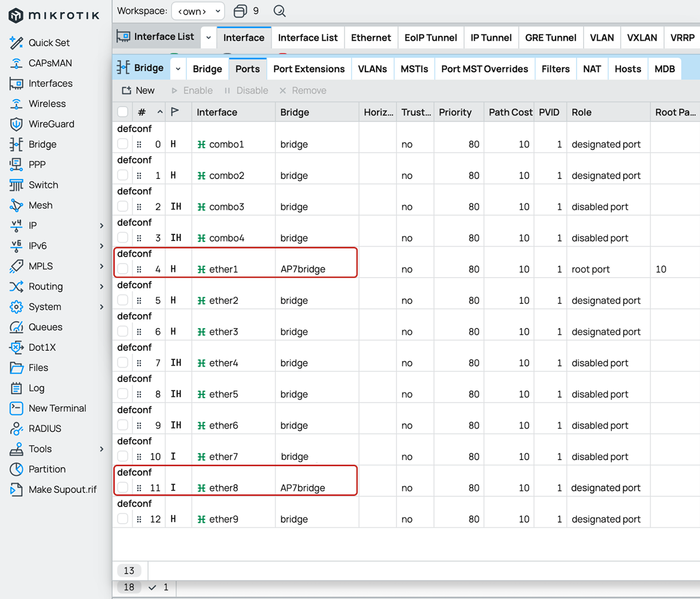
Task: Launch New Terminal from sidebar
Action: pyautogui.click(x=48, y=408)
